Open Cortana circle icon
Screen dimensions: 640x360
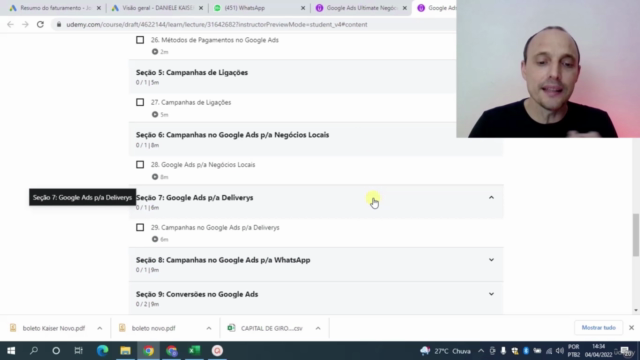[56, 351]
